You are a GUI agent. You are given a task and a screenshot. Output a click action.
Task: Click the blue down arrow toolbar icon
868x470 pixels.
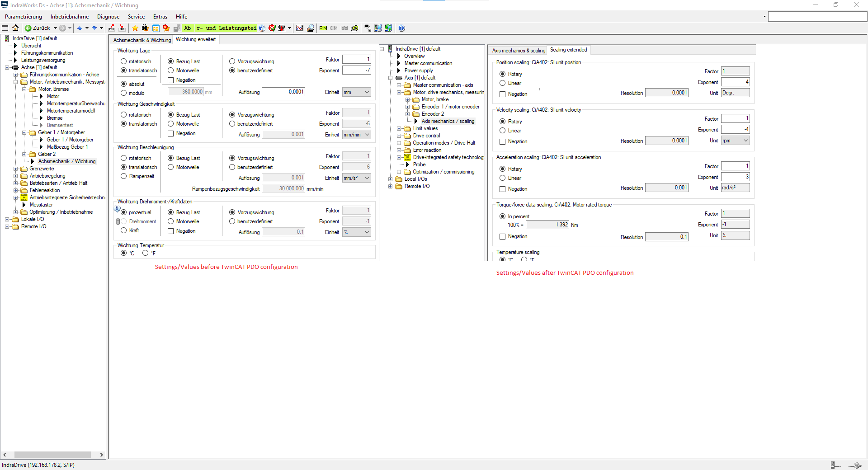click(94, 28)
